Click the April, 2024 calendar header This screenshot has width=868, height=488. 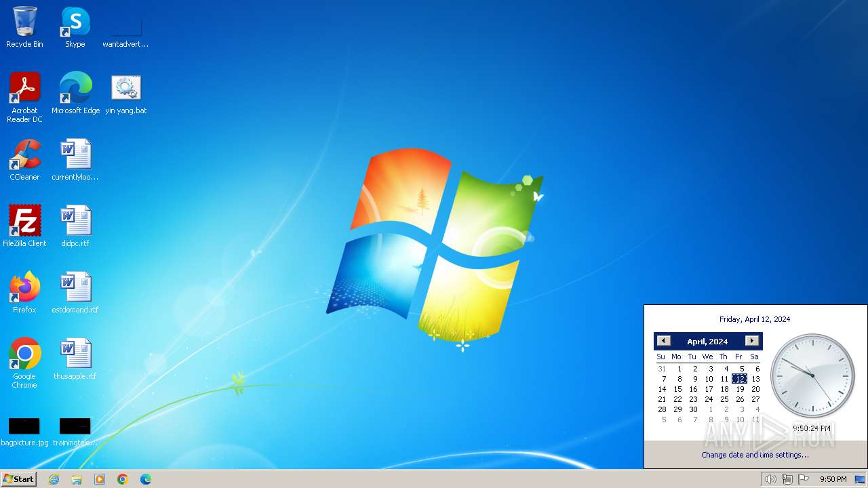tap(707, 342)
